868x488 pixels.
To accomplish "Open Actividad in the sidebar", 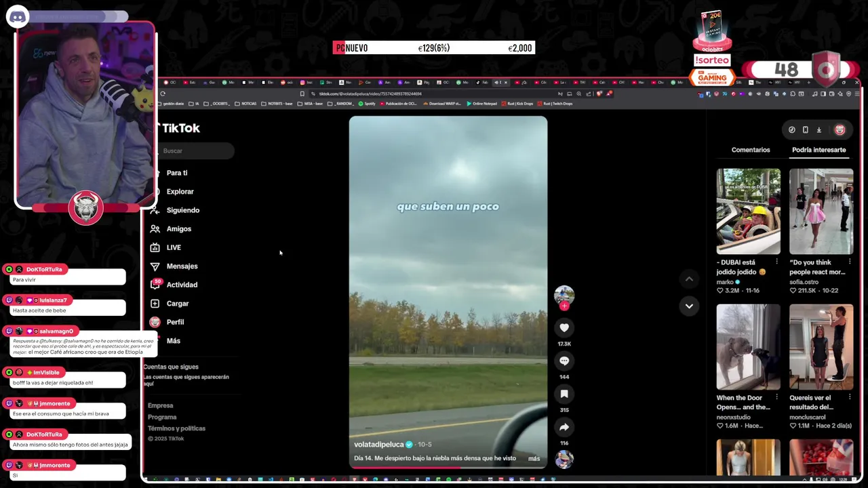I will 182,285.
